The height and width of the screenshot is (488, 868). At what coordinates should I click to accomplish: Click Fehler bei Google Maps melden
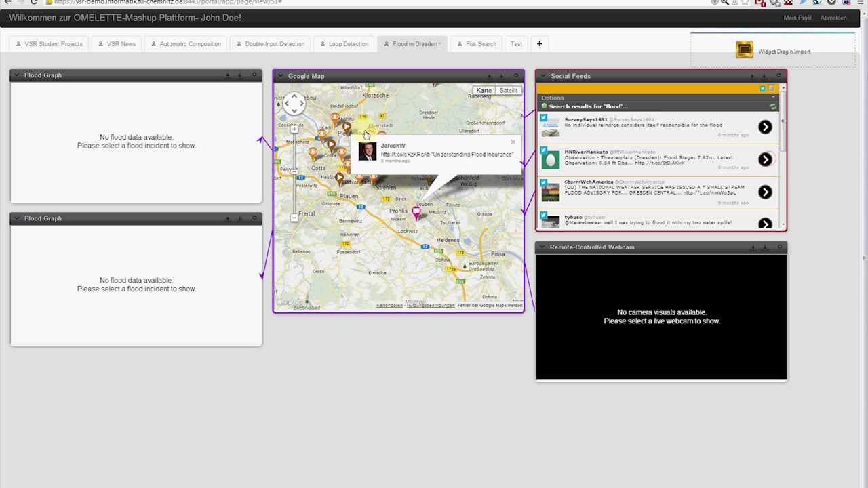click(x=490, y=306)
